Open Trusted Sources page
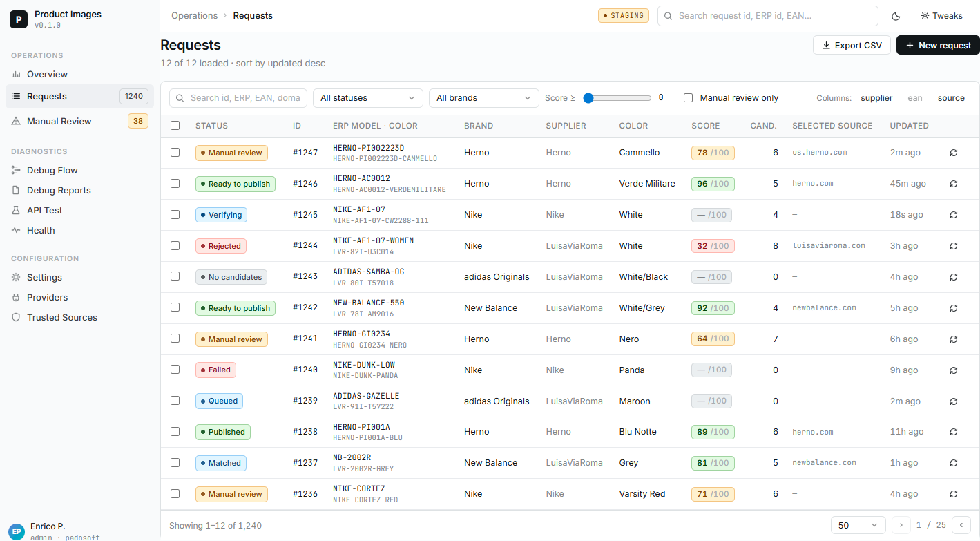The width and height of the screenshot is (980, 541). 79,317
